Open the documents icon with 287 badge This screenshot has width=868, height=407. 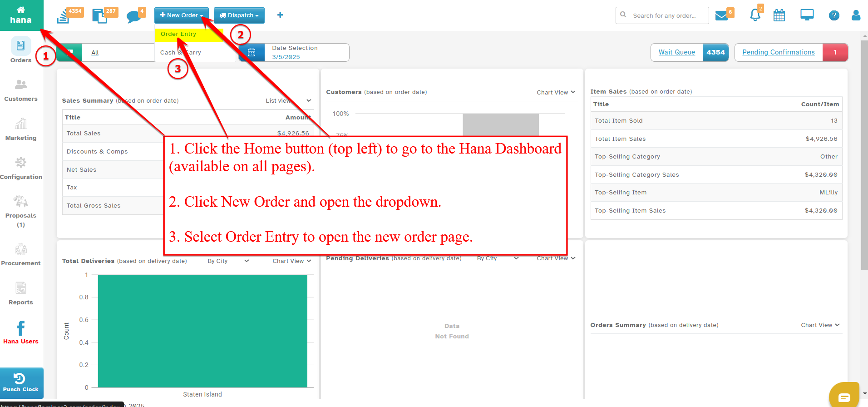coord(99,16)
